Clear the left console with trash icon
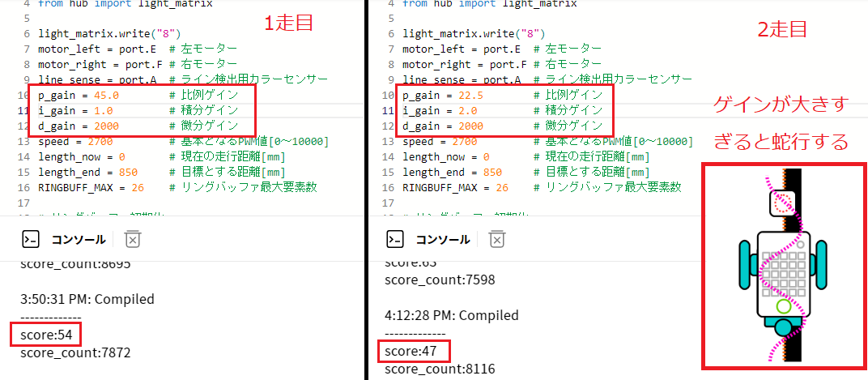This screenshot has width=868, height=380. 133,239
